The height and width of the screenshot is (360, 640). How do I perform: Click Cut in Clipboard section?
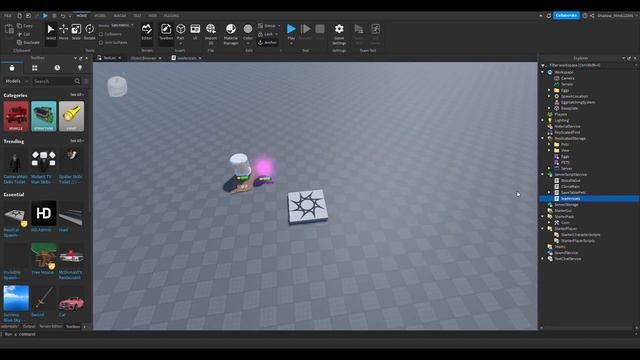[x=24, y=34]
